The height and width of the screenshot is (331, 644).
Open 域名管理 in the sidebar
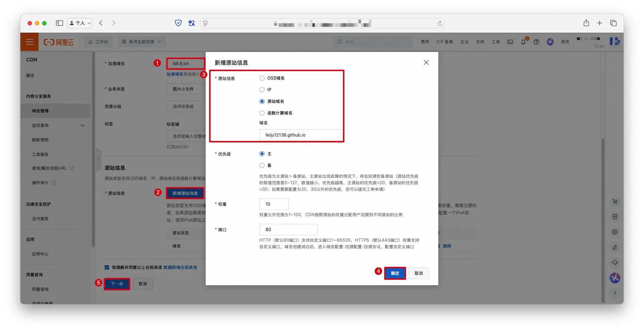pyautogui.click(x=40, y=111)
